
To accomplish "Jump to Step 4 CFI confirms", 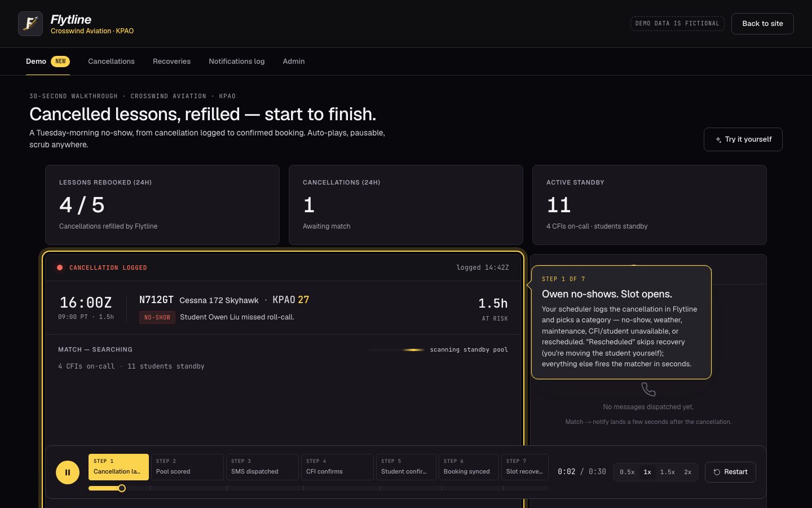I will point(337,467).
